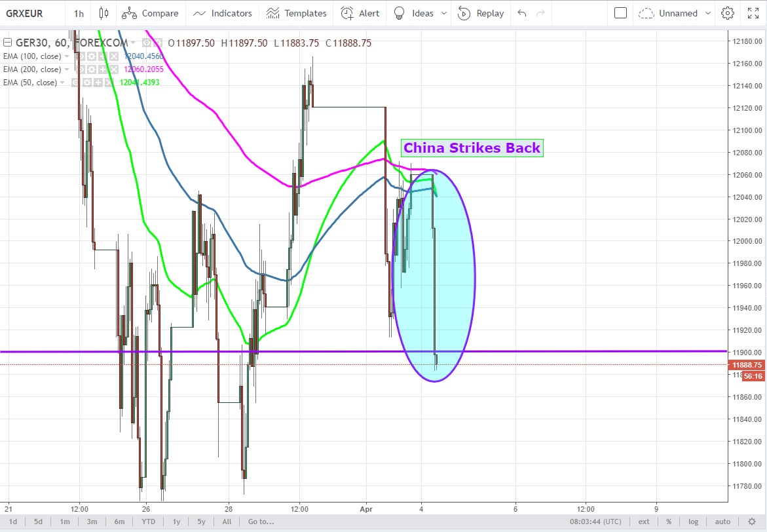767x532 pixels.
Task: Toggle percent scale mode
Action: click(669, 522)
